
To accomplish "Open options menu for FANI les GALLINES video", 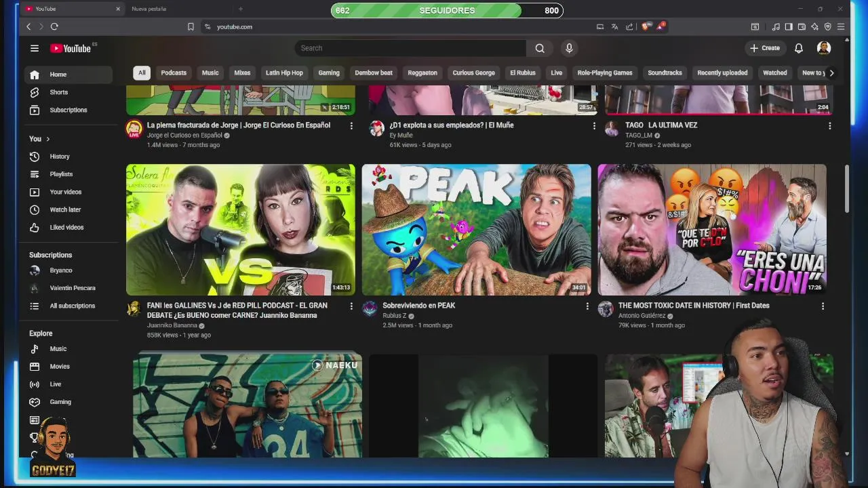I will tap(351, 306).
